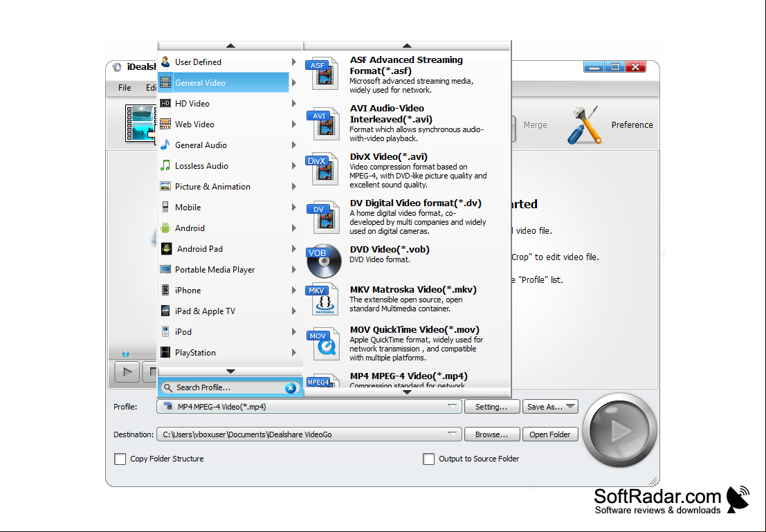
Task: Open the Save As dropdown arrow
Action: pyautogui.click(x=570, y=407)
